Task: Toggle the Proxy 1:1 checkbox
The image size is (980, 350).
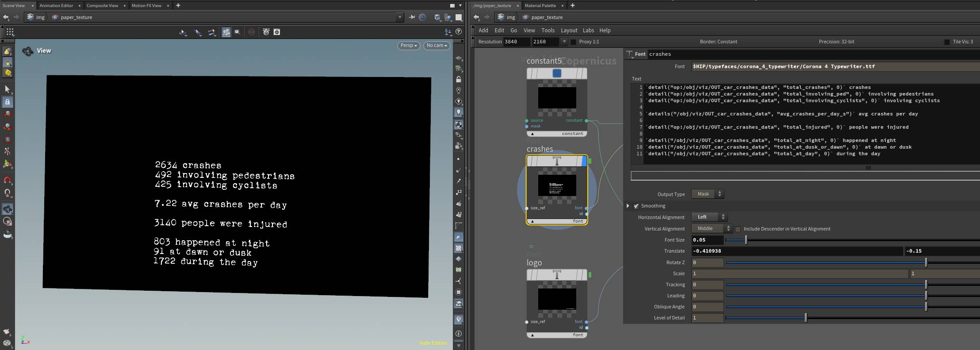Action: click(574, 42)
